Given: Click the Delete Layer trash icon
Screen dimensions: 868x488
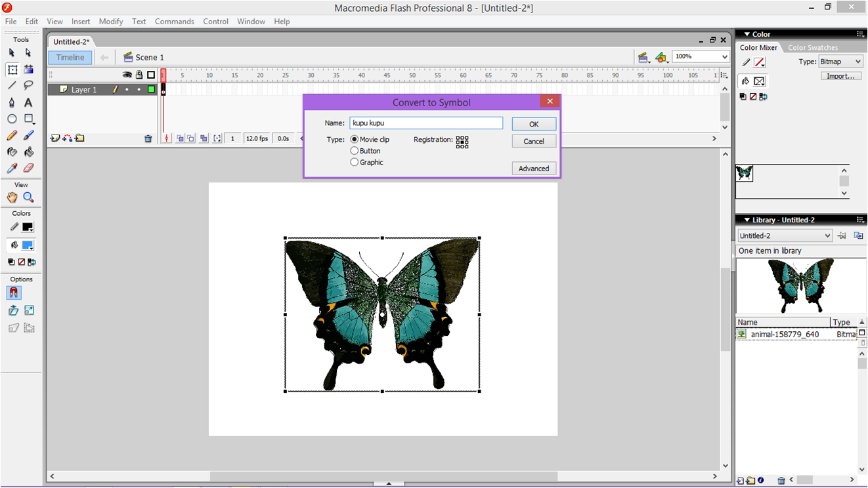Looking at the screenshot, I should pos(148,138).
